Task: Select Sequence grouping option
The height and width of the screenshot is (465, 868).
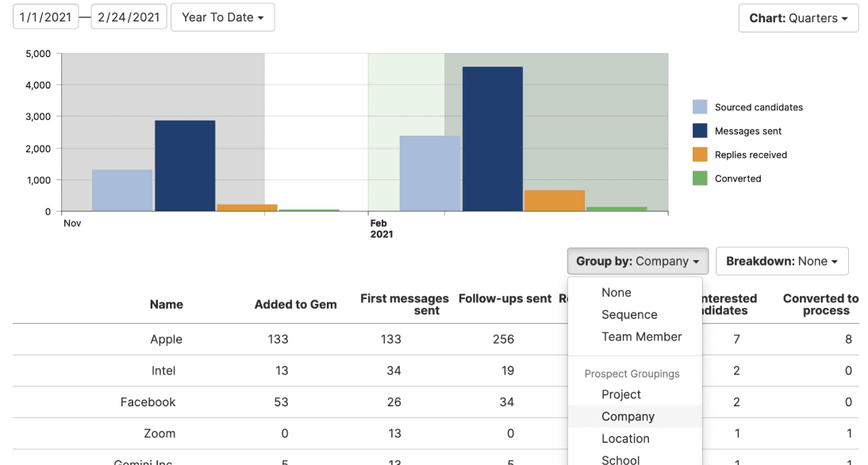Action: pos(629,314)
